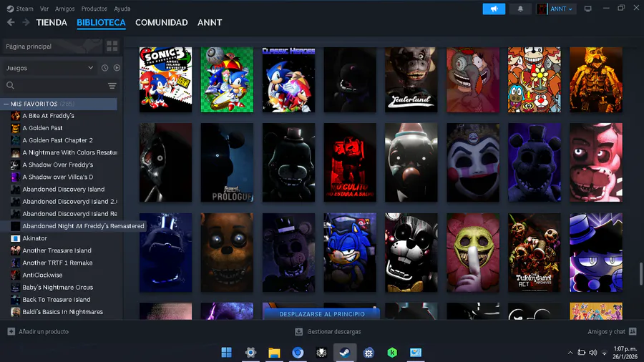Image resolution: width=644 pixels, height=362 pixels.
Task: Select Another Treasure Island
Action: [57, 250]
